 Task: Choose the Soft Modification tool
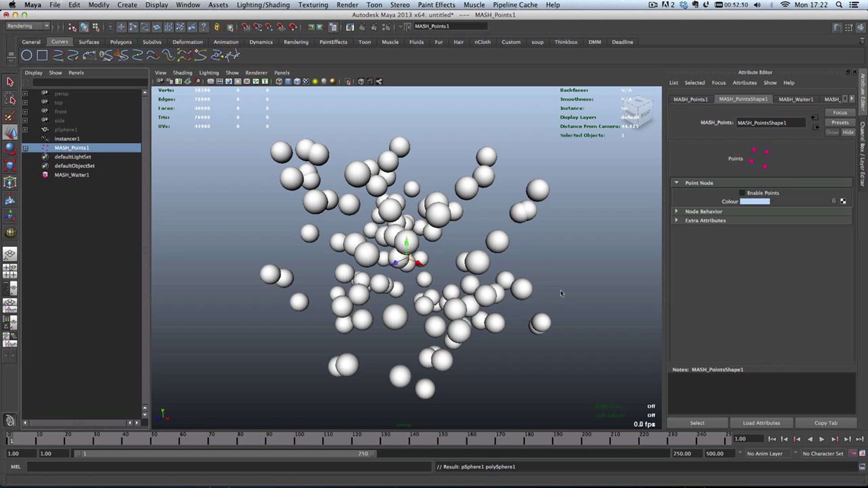tap(10, 199)
